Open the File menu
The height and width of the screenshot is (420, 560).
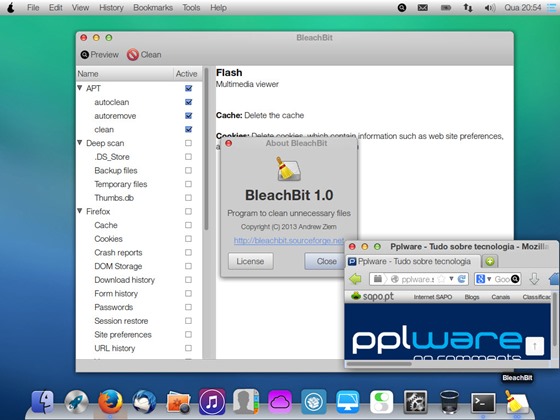point(33,8)
